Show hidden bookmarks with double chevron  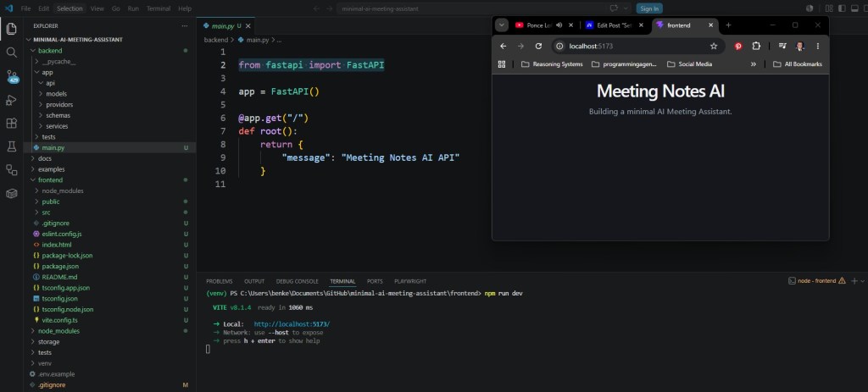(x=754, y=64)
